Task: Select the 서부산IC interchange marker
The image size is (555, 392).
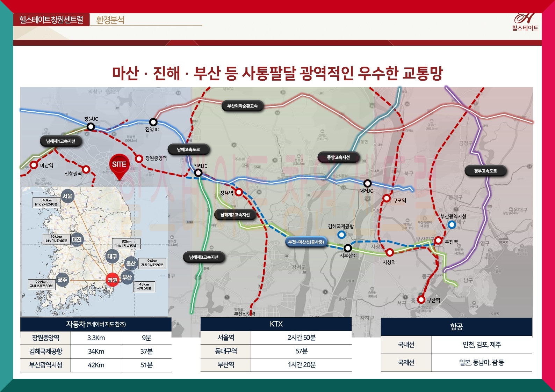Action: [348, 248]
